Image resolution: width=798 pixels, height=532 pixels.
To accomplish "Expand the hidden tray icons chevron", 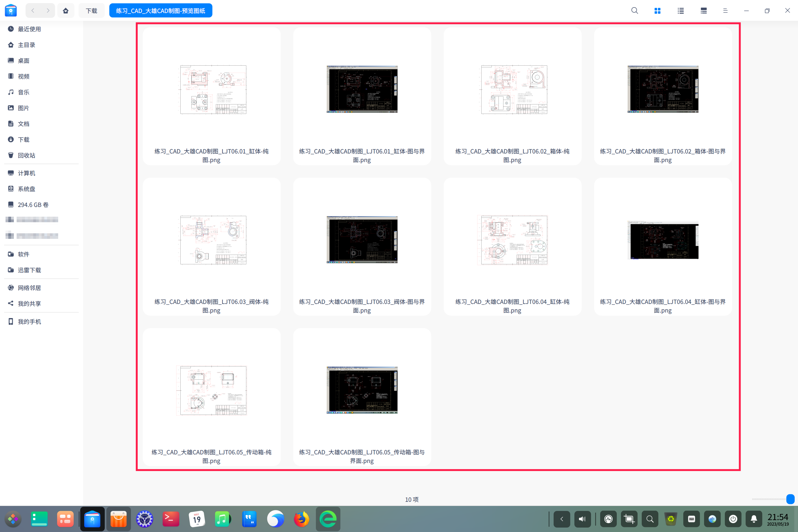I will (x=562, y=519).
